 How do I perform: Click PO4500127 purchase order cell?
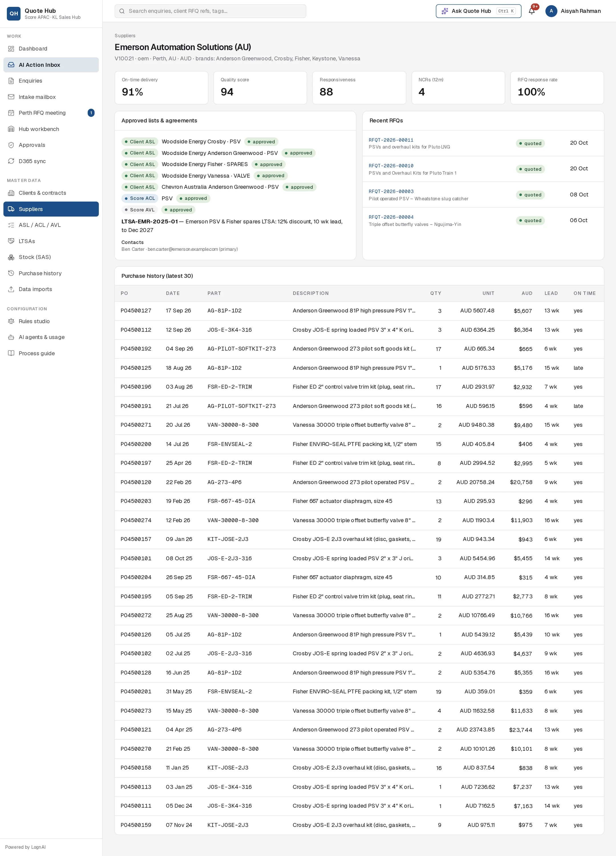[x=136, y=311]
